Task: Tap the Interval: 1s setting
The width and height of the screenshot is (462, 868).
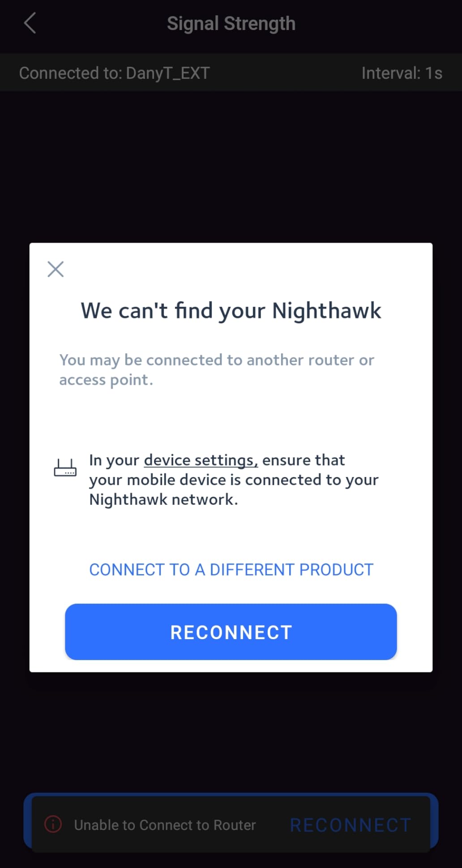Action: (x=402, y=73)
